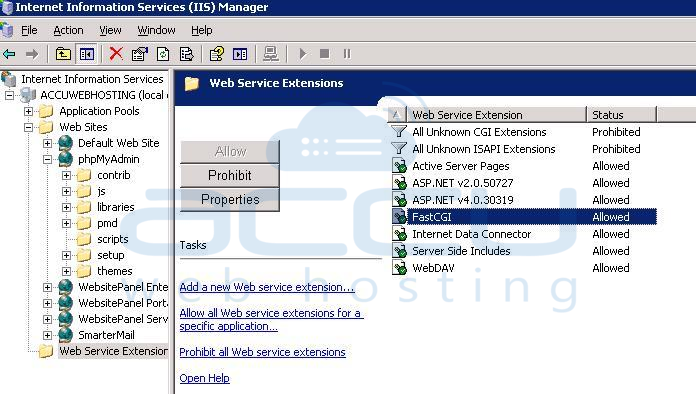The width and height of the screenshot is (696, 394).
Task: Click the FastCGI extension icon
Action: click(x=399, y=217)
